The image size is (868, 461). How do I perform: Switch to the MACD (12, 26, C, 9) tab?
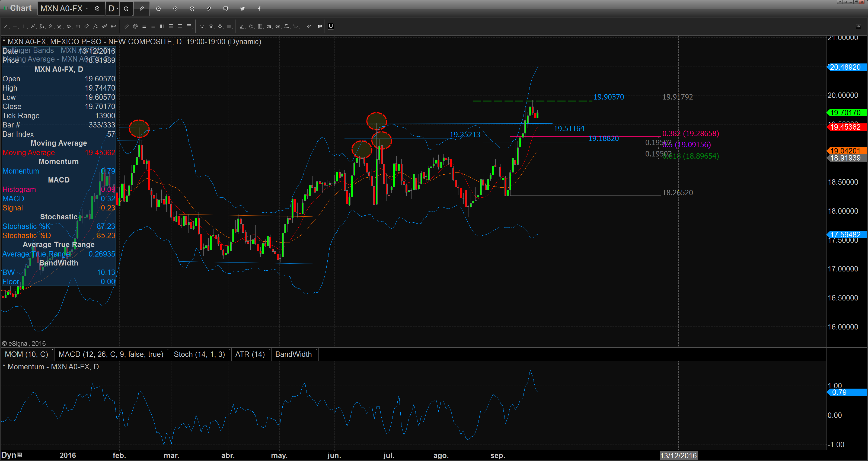pos(111,354)
